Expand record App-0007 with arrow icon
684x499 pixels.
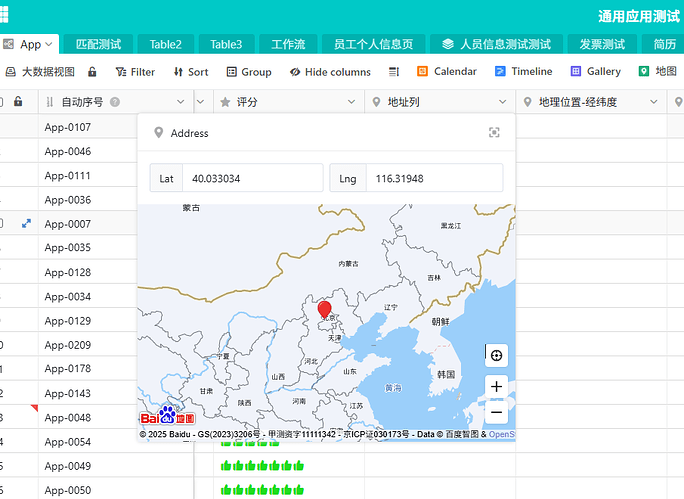(26, 224)
